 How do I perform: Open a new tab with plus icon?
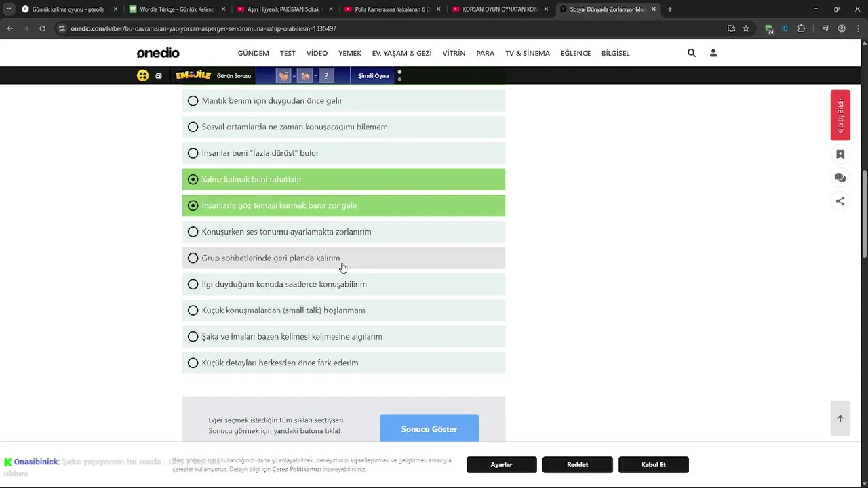[x=670, y=9]
